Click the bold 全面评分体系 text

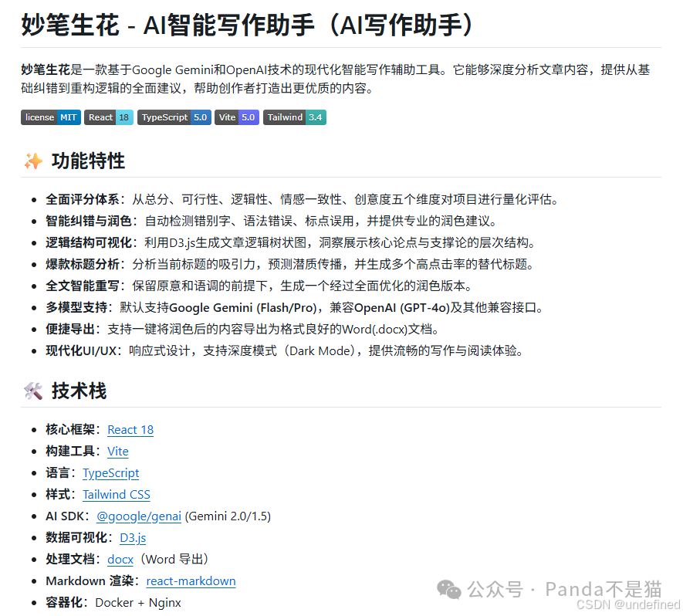(83, 199)
